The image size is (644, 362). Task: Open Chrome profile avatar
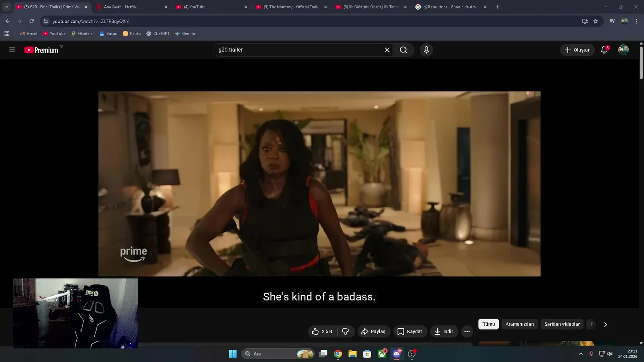click(x=624, y=21)
